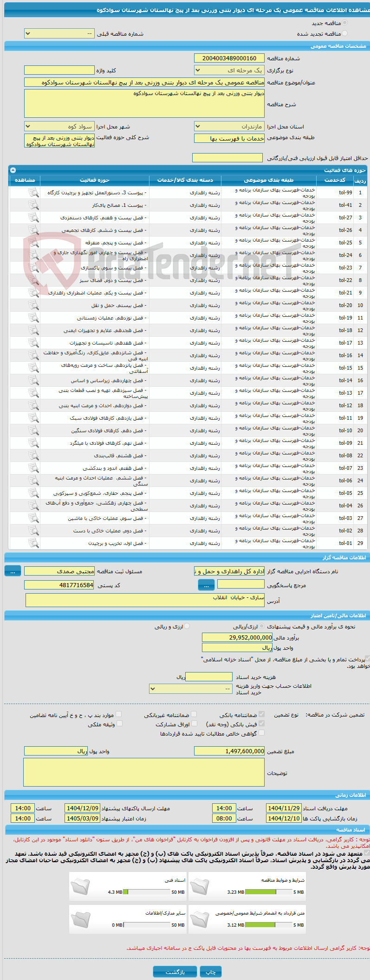Click the view icon for row tol-01
Screen dimensions: 370x980
[33, 543]
